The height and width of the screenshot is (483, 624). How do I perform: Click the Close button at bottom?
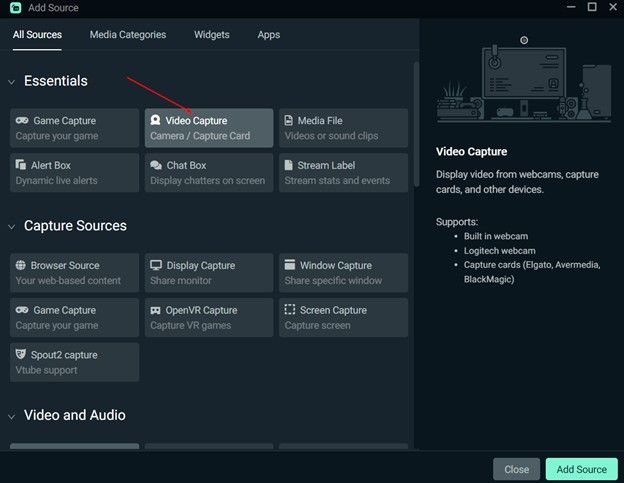tap(516, 469)
